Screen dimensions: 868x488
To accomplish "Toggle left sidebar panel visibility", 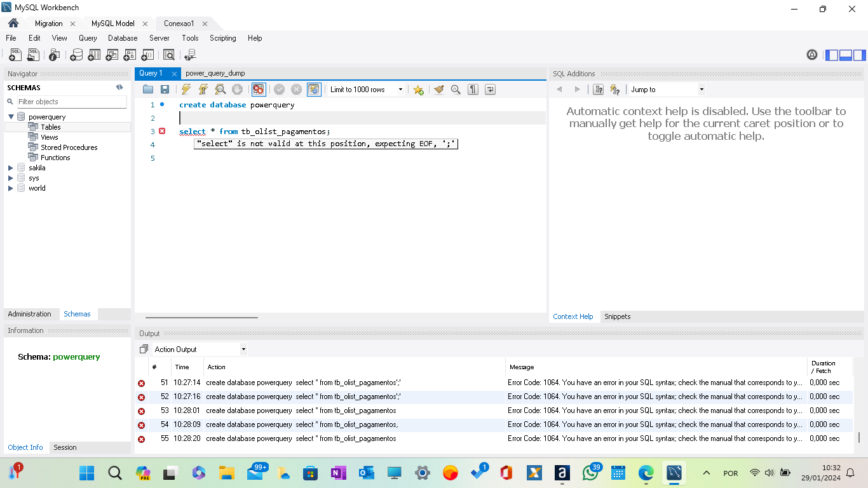I will 832,55.
